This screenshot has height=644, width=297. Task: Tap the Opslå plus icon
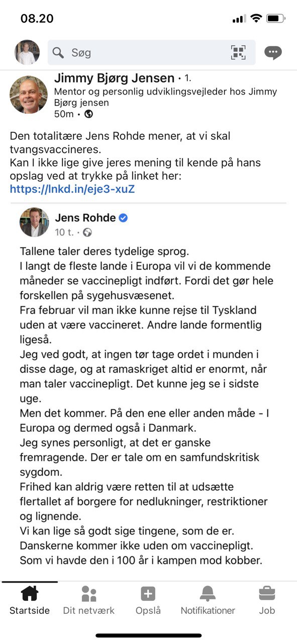tap(148, 594)
